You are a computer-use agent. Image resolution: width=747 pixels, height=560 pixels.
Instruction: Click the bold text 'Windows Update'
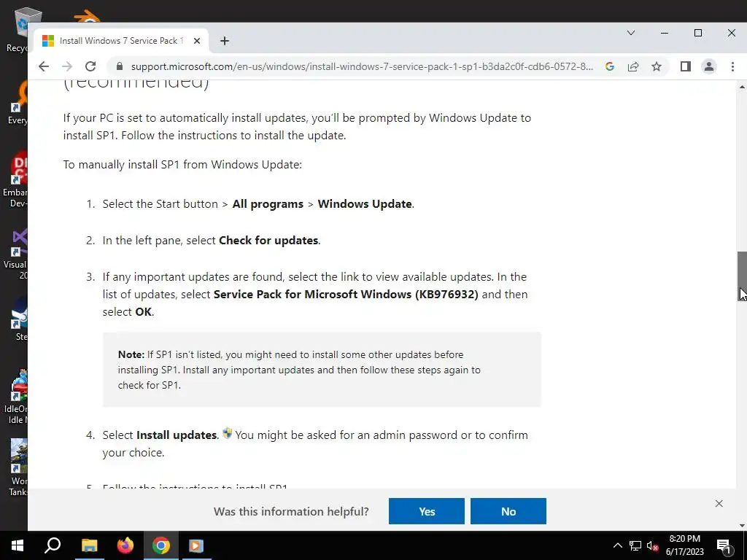coord(365,204)
